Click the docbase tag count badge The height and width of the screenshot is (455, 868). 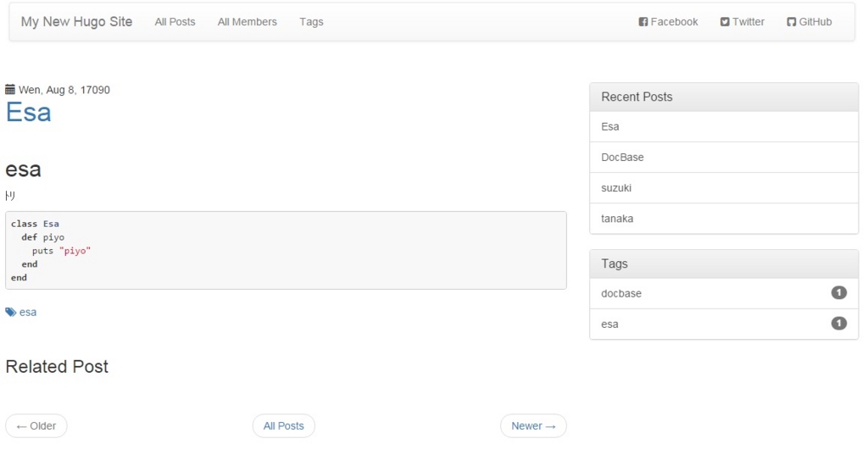pos(838,293)
